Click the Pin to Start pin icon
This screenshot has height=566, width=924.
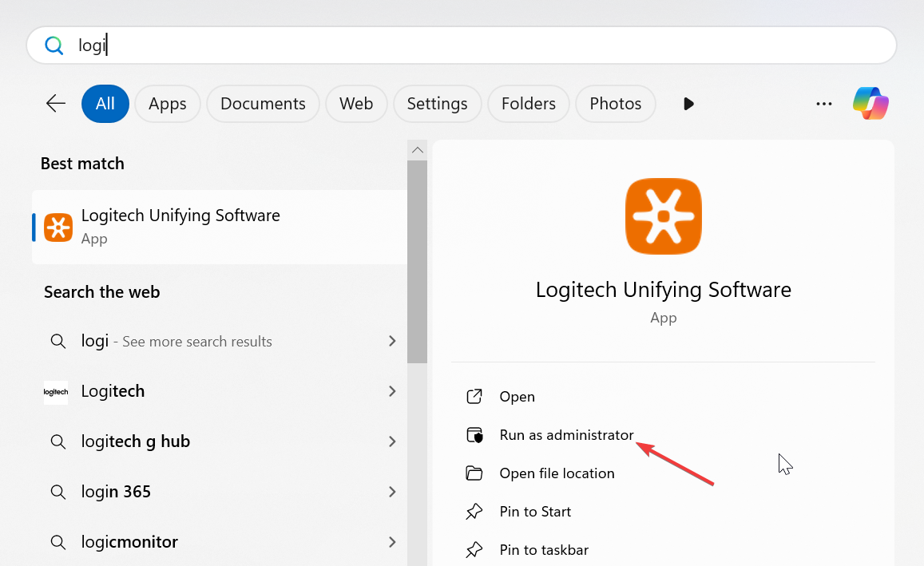pos(474,512)
